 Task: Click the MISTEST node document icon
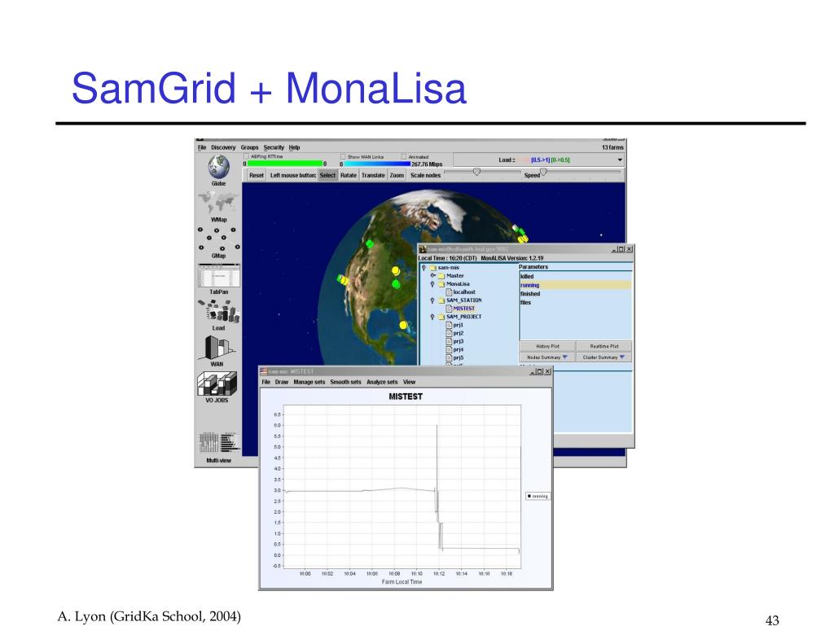tap(449, 309)
